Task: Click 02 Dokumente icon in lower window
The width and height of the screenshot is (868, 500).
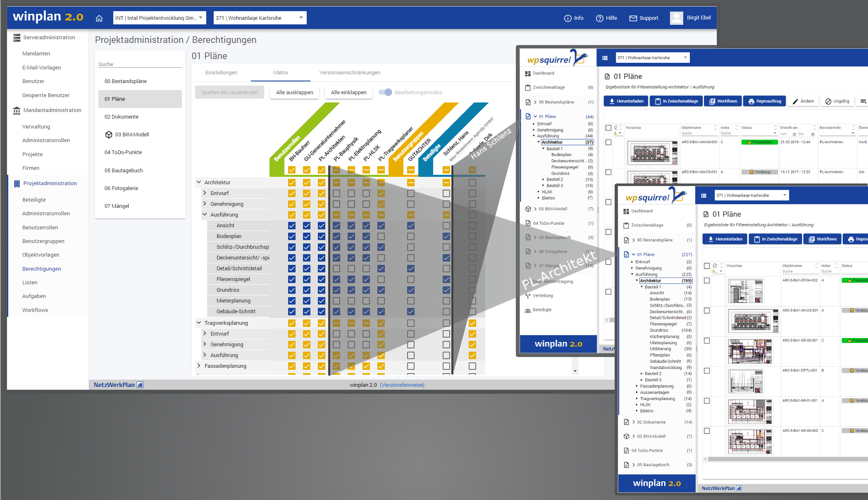Action: tap(627, 422)
